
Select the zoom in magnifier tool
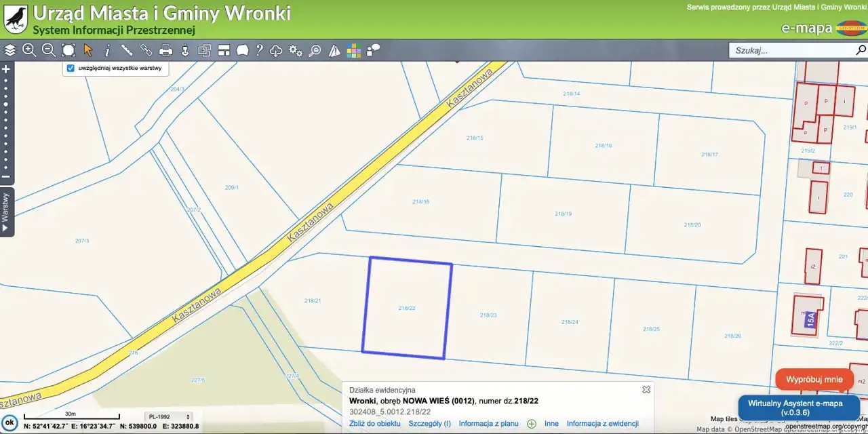(x=29, y=50)
